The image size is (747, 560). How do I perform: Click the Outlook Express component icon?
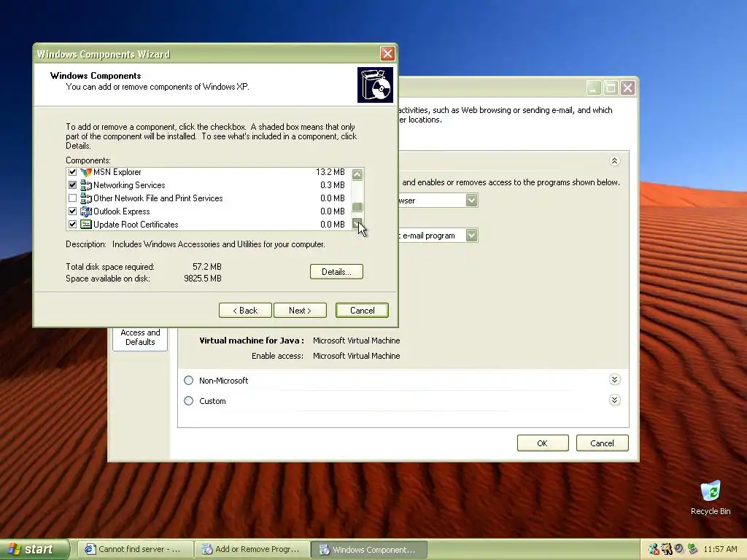(86, 211)
